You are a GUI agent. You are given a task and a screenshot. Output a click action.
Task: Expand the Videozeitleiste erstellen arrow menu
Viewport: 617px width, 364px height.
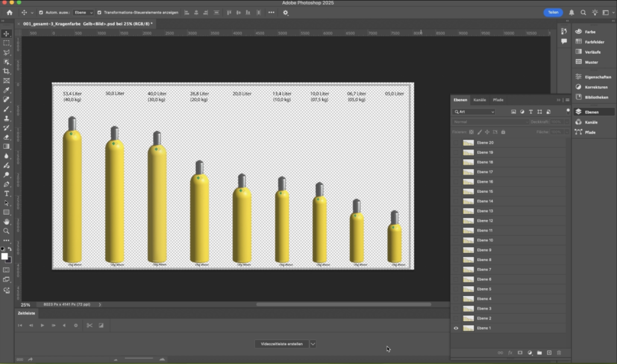click(x=313, y=344)
